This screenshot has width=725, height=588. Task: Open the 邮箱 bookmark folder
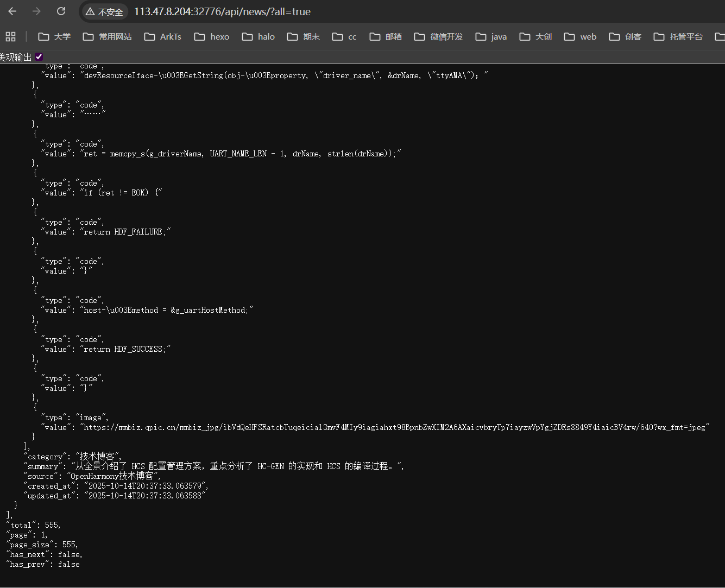(386, 36)
